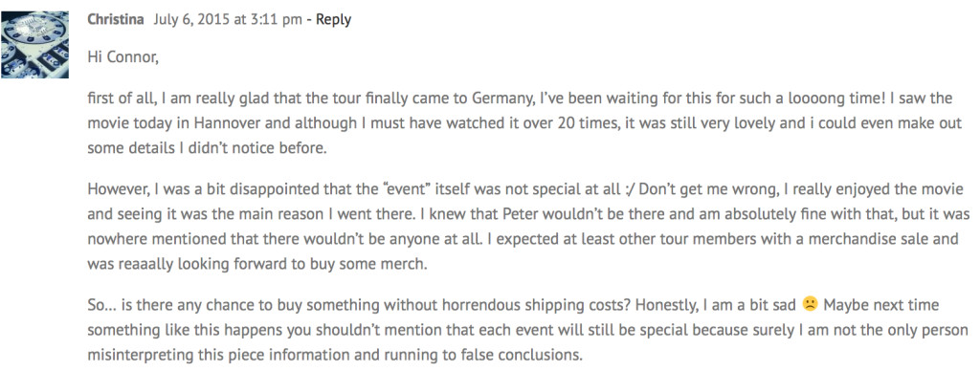Click the commenter name Christina

116,19
